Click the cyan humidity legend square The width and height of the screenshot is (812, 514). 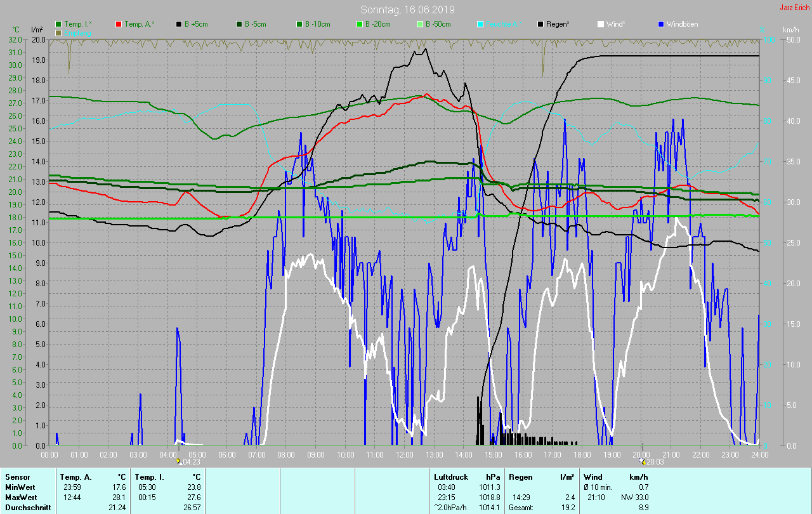click(480, 24)
